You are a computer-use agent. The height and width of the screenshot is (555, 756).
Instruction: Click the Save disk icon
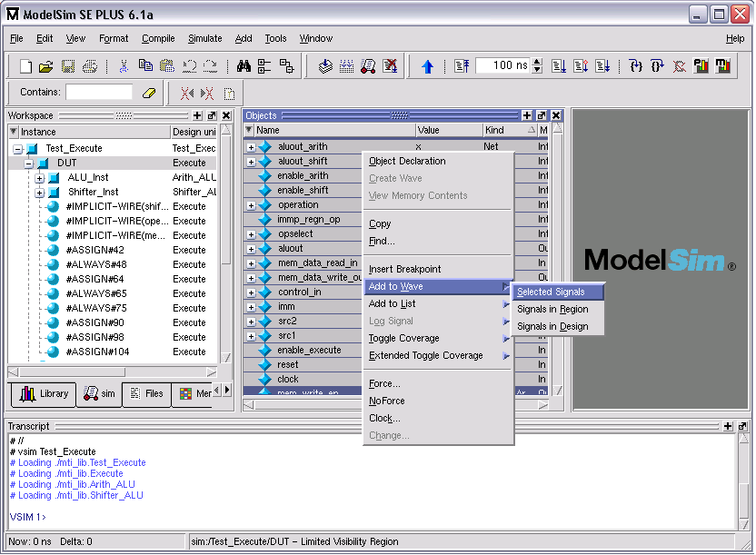point(68,66)
